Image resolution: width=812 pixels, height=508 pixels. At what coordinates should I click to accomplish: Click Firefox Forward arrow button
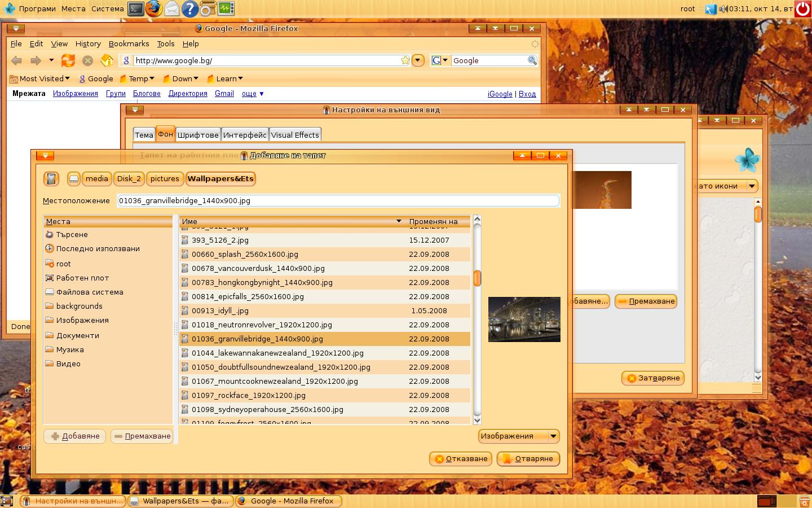(x=36, y=60)
